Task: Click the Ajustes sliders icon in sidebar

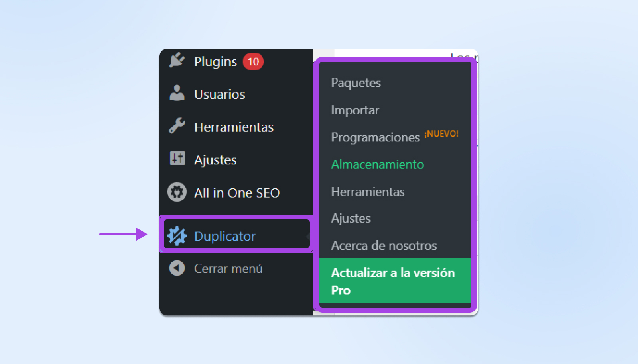Action: click(x=177, y=158)
